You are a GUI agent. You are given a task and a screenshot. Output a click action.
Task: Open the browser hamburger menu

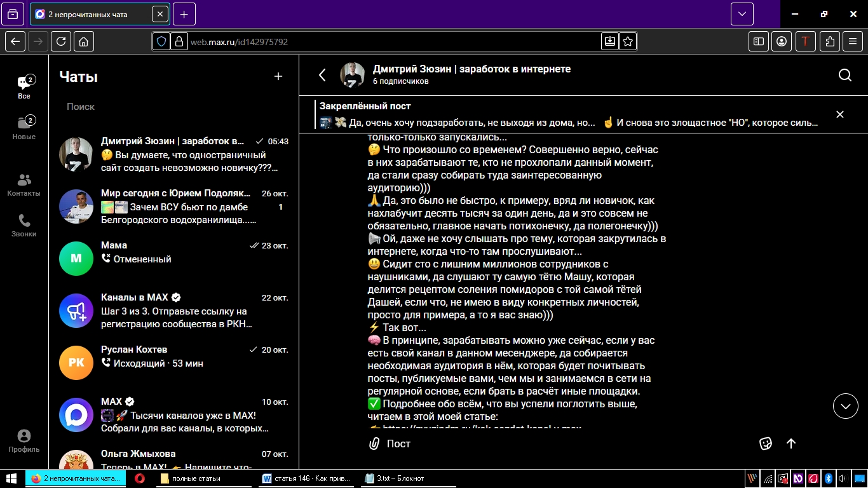[853, 41]
